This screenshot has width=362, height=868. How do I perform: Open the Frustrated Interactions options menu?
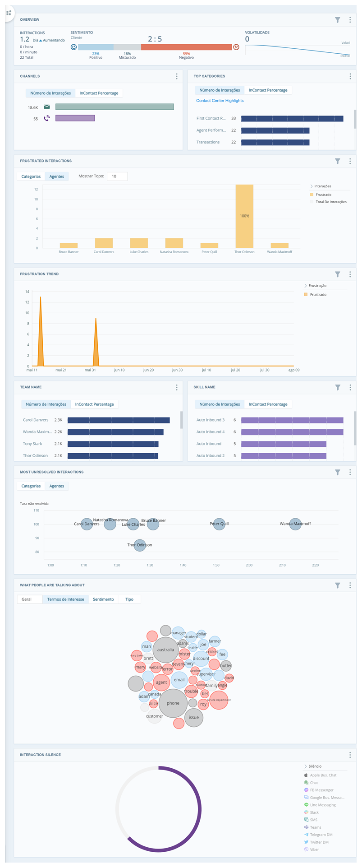pos(350,161)
